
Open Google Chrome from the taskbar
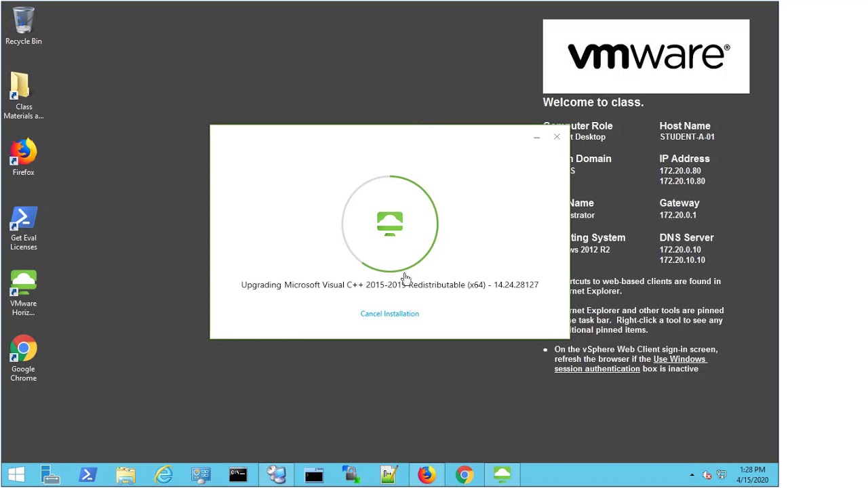click(x=465, y=474)
